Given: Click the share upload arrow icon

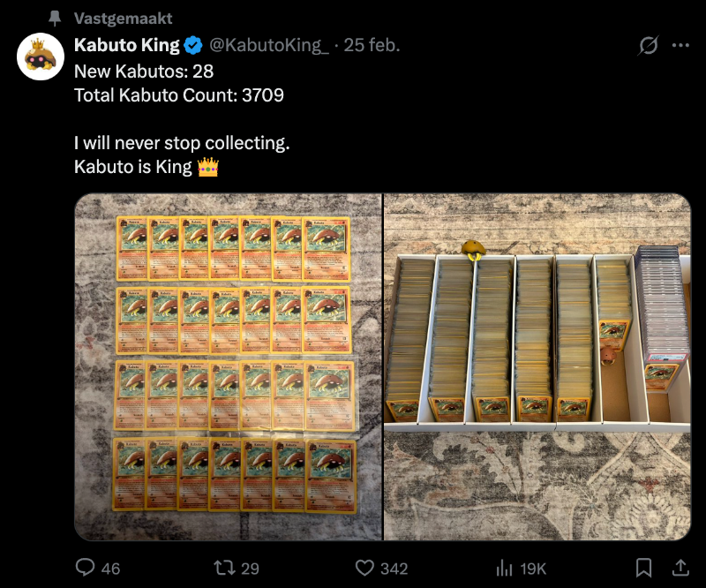Looking at the screenshot, I should (680, 567).
